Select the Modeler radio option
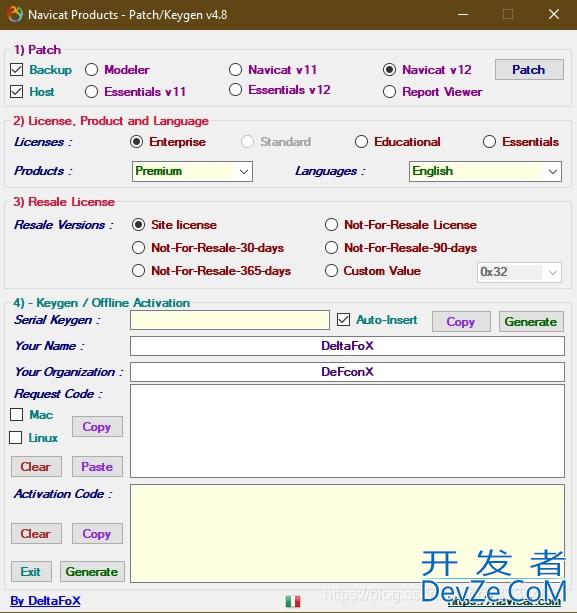The image size is (577, 613). click(91, 70)
